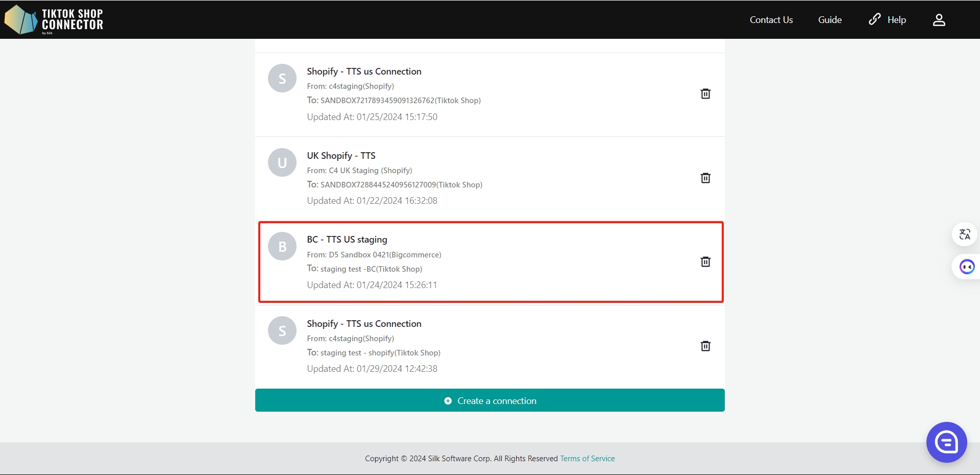
Task: Click the plus icon in Create a connection
Action: 448,401
